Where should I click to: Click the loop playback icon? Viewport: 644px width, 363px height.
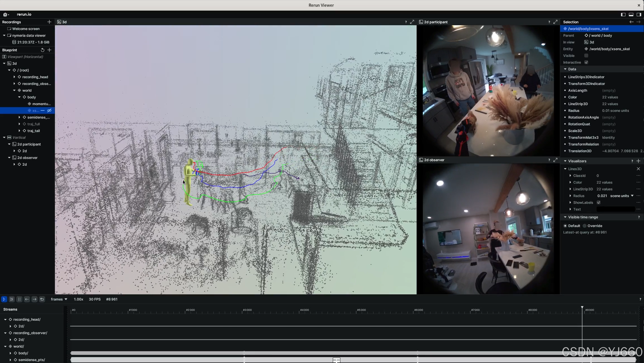(42, 299)
